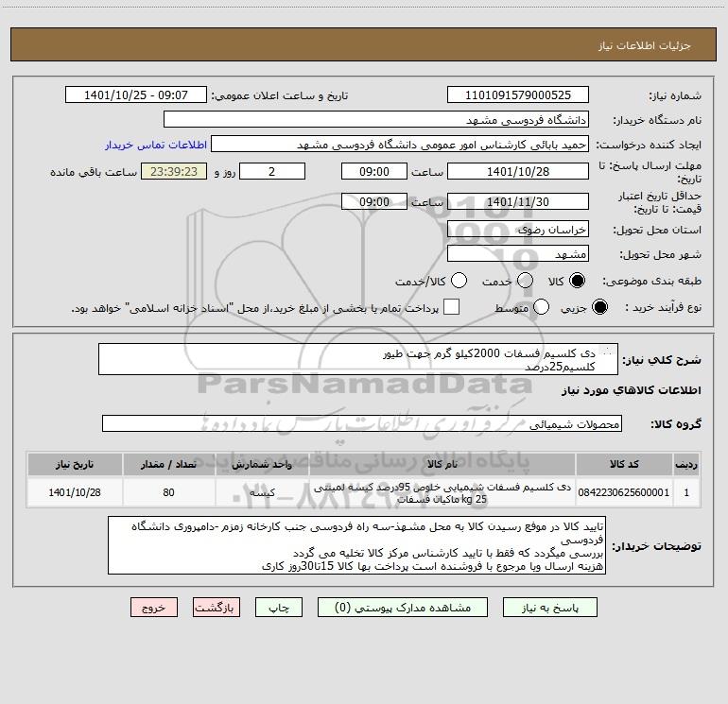Click the 1401/10/28 need date cell
This screenshot has width=728, height=704.
click(75, 492)
